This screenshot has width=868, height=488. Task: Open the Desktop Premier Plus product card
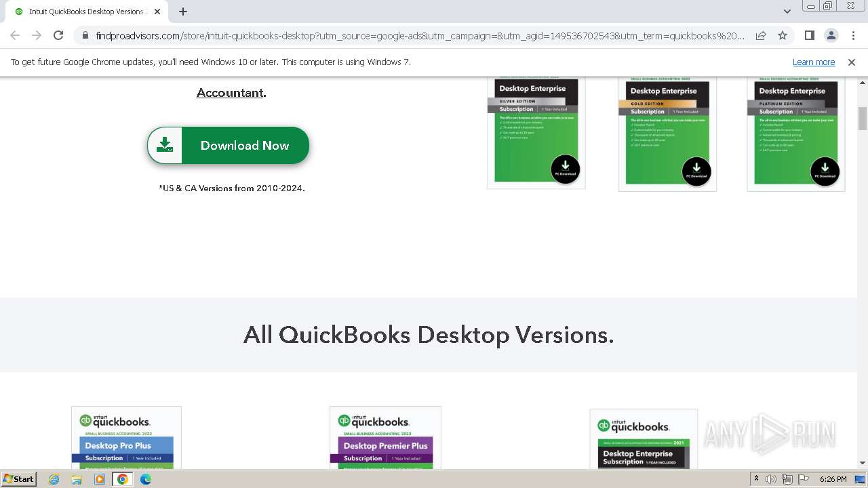point(385,437)
